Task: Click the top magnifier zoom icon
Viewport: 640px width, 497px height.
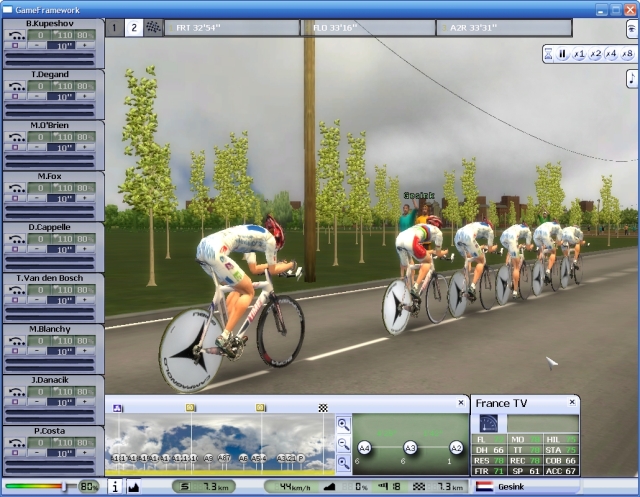Action: (x=343, y=424)
